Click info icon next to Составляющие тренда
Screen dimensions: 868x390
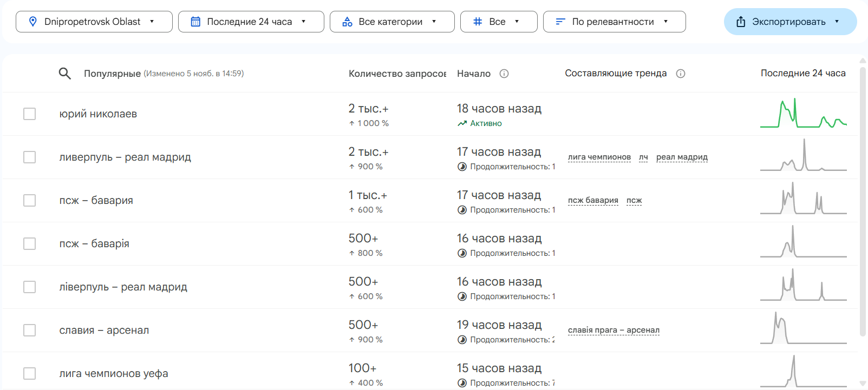click(x=681, y=74)
